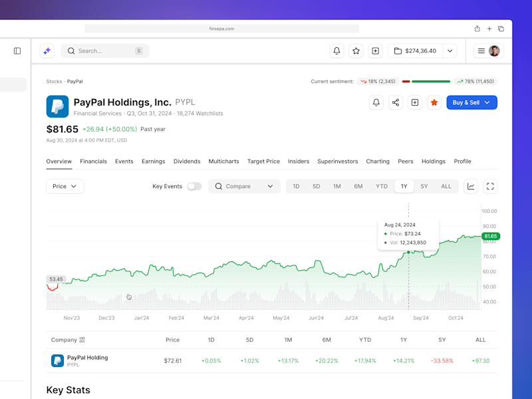Toggle the Key Events switch
Screen dimensions: 532x399
coord(194,186)
